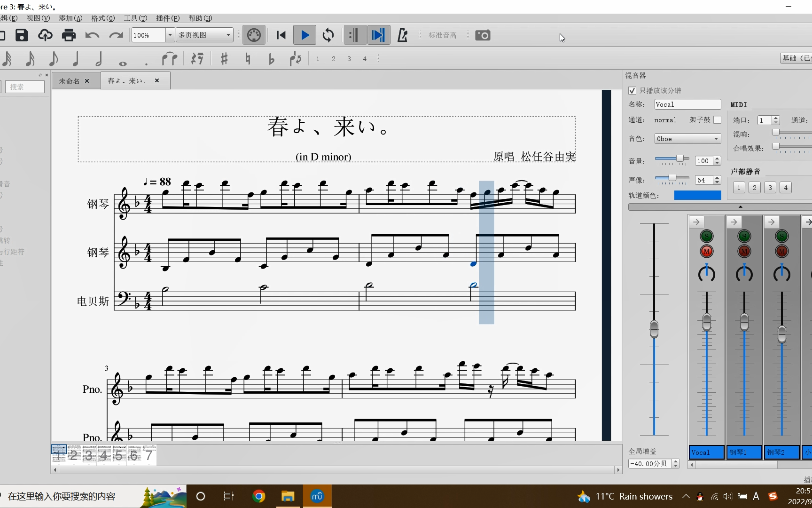Increase the 声像 pan stepper value
This screenshot has width=812, height=508.
[717, 178]
